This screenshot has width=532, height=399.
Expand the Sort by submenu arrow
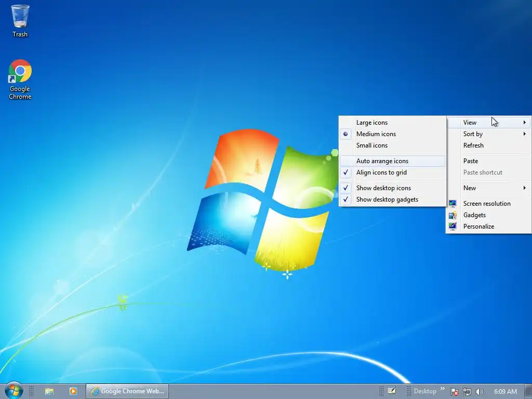pyautogui.click(x=525, y=134)
